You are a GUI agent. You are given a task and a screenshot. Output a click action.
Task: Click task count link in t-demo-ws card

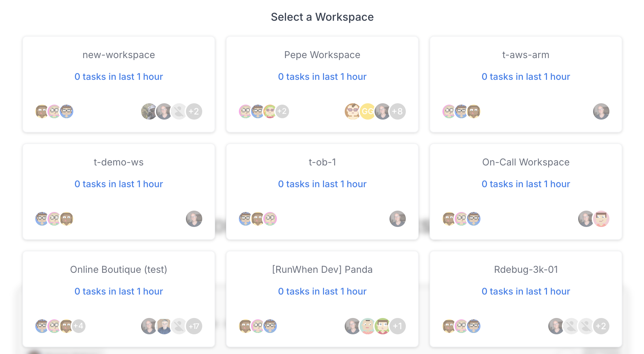coord(119,184)
